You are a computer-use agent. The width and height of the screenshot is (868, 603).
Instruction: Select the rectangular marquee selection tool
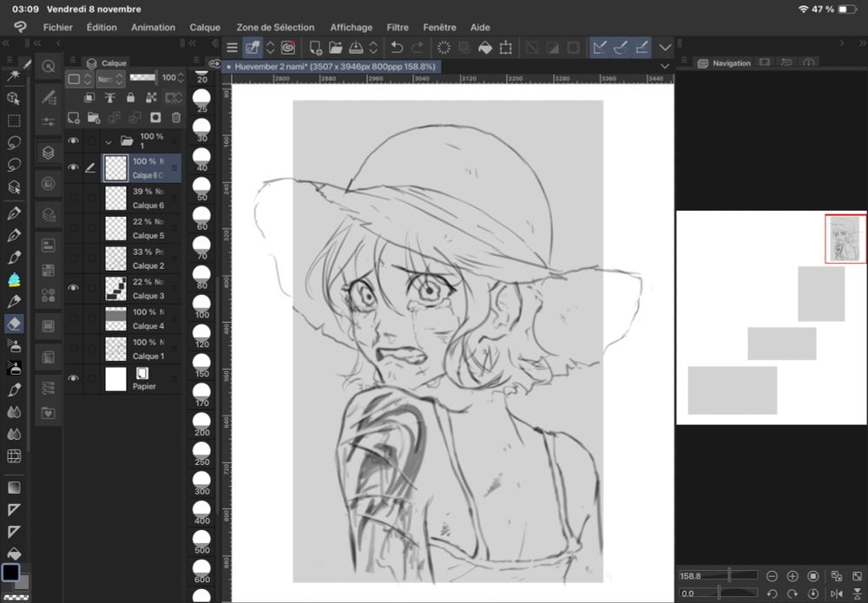pos(14,121)
